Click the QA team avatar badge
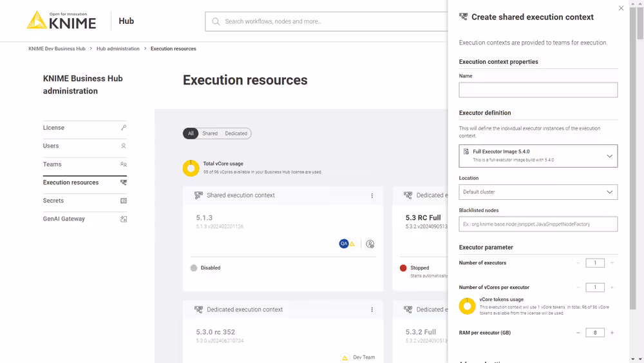644x363 pixels. click(x=344, y=244)
